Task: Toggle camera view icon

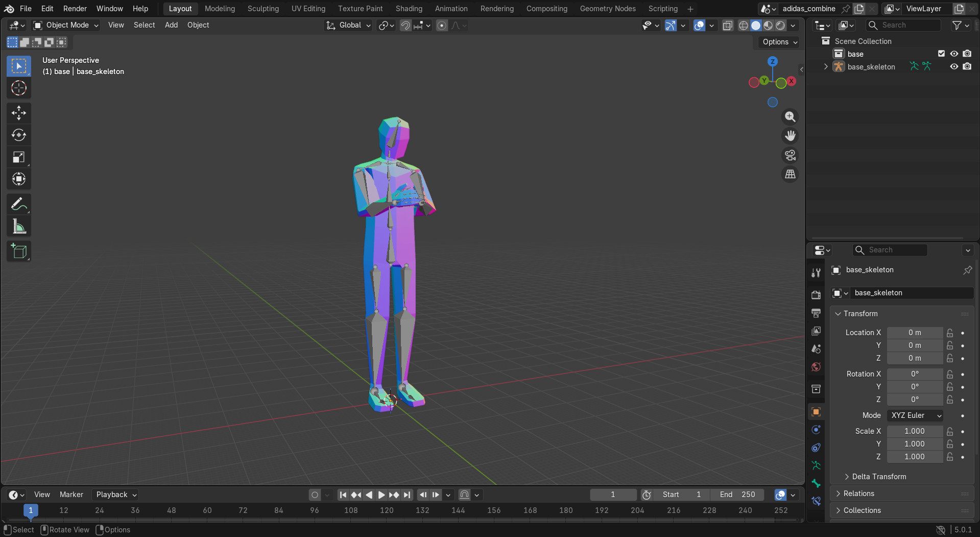Action: [x=790, y=155]
